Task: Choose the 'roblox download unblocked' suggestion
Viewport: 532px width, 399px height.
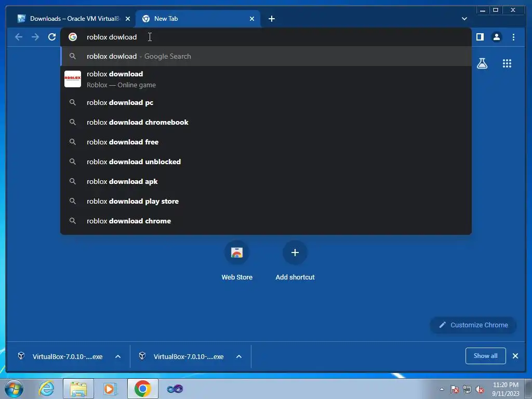Action: [x=266, y=162]
